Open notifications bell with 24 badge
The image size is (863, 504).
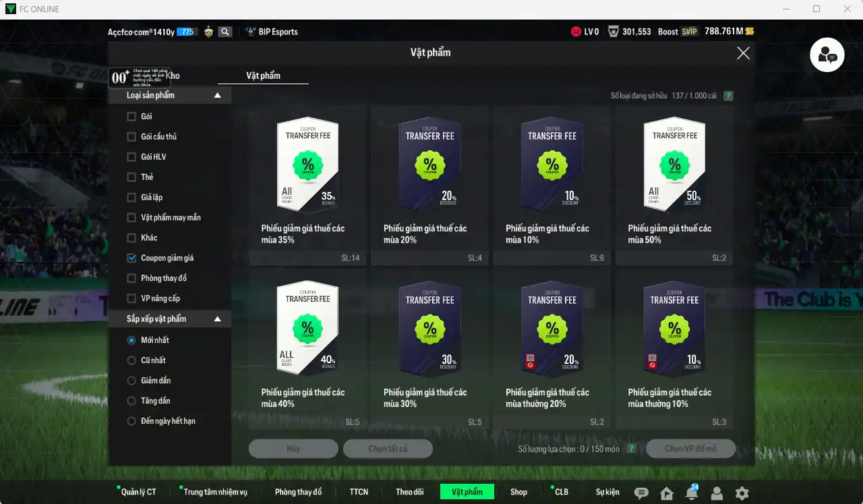692,493
